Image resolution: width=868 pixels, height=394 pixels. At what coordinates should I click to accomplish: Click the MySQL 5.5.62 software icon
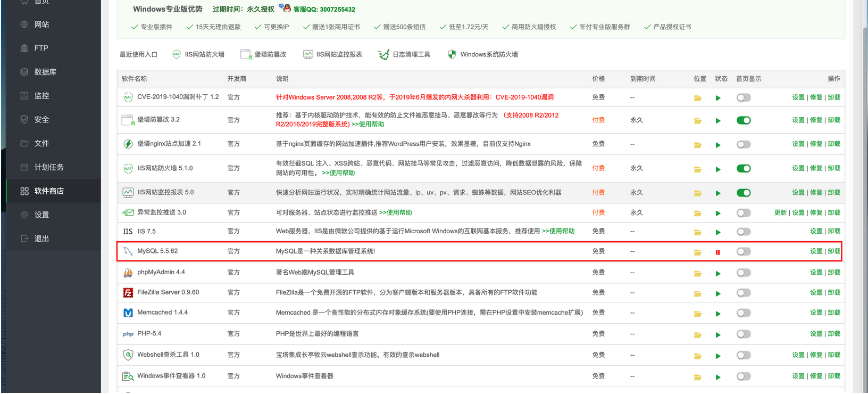pyautogui.click(x=128, y=251)
